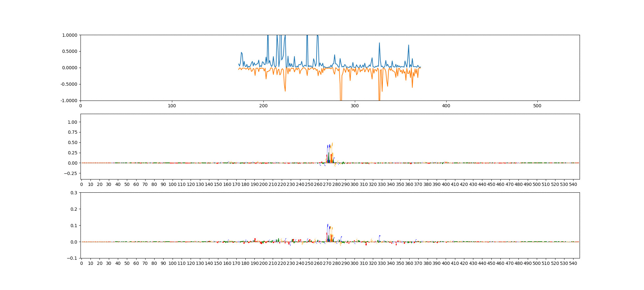Click x-axis tick label 500 in top plot
The image size is (644, 290).
pos(537,106)
